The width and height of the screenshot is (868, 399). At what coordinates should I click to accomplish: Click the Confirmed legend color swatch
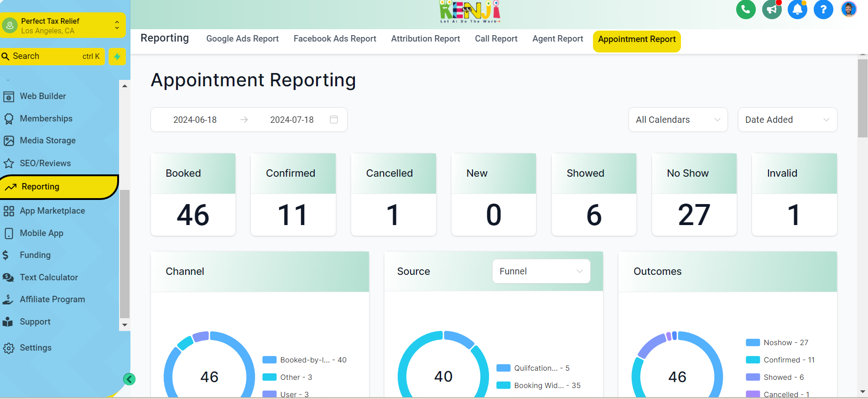coord(753,360)
